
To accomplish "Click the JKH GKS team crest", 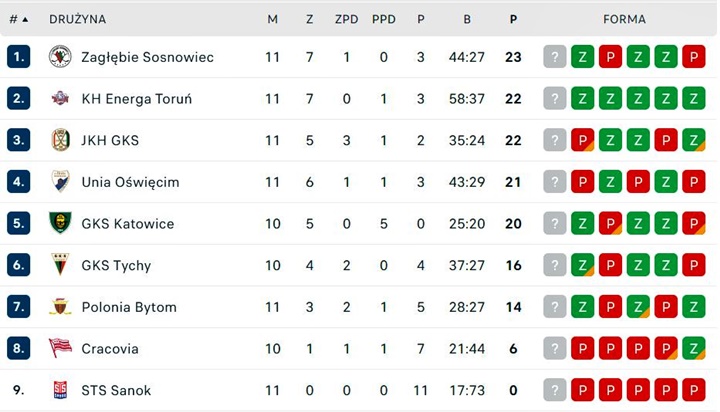I will [x=60, y=140].
